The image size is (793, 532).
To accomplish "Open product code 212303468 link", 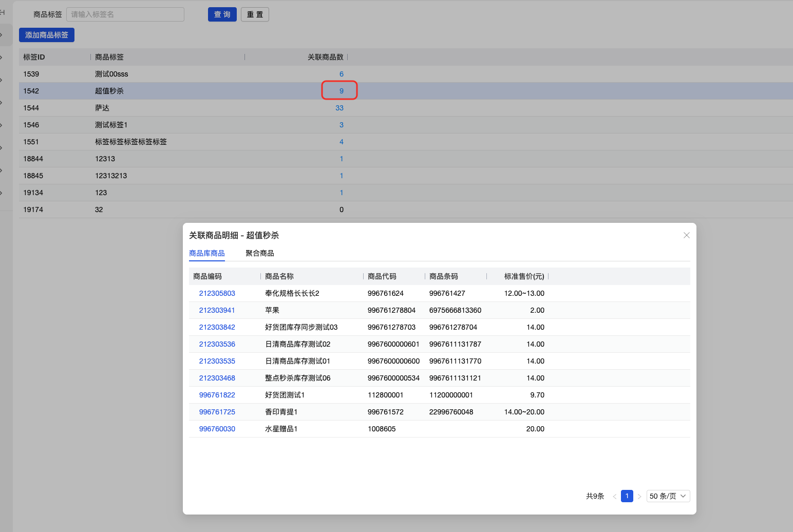I will (x=217, y=378).
